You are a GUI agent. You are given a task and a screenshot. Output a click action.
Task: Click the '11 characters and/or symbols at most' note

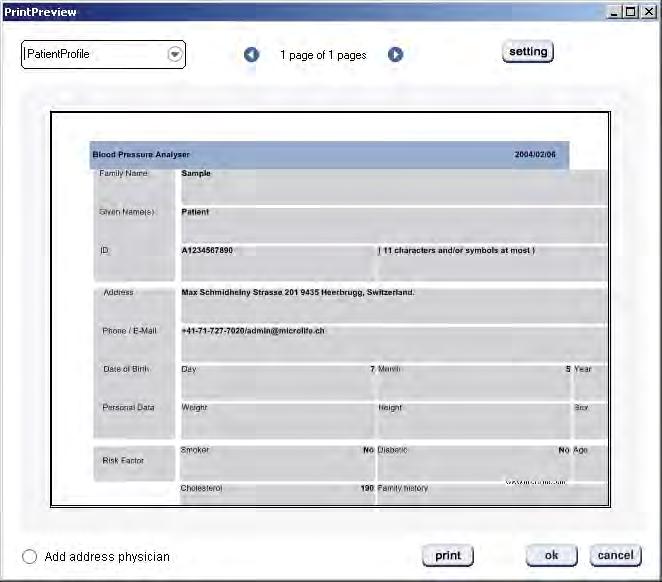coord(456,250)
